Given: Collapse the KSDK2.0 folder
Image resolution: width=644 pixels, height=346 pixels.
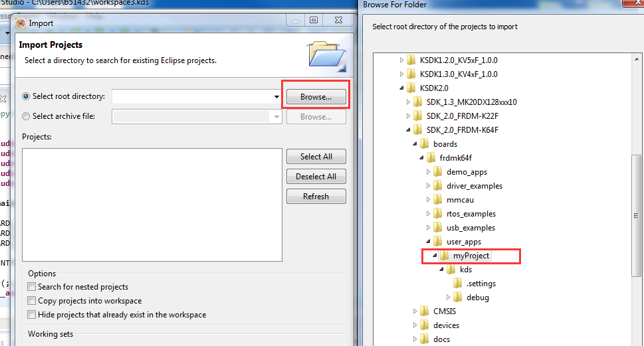Looking at the screenshot, I should click(401, 88).
